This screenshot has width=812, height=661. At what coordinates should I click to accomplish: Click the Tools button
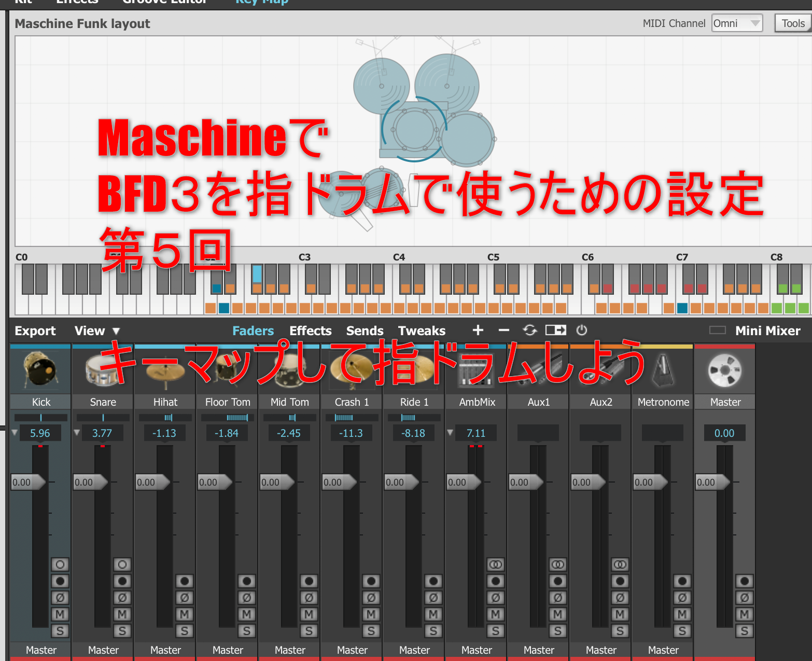point(793,23)
